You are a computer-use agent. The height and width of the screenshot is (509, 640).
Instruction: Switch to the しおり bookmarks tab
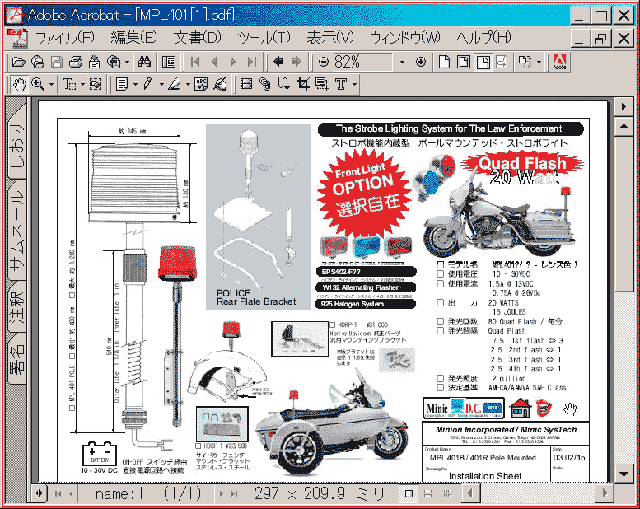(x=17, y=144)
